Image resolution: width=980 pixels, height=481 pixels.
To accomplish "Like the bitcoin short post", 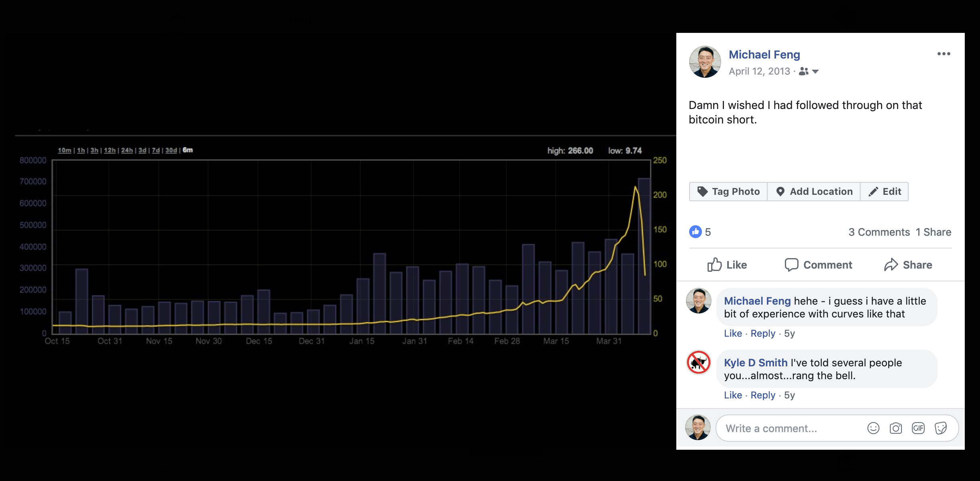I will [727, 265].
